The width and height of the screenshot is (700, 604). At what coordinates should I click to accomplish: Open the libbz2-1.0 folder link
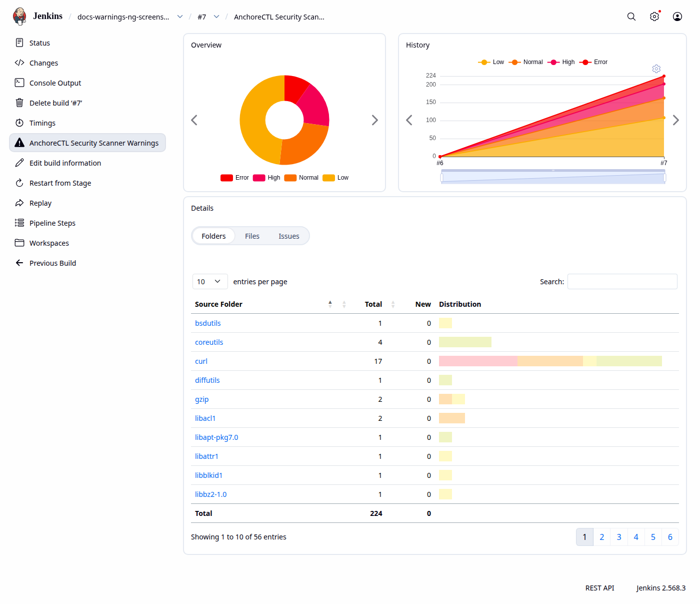pos(211,494)
